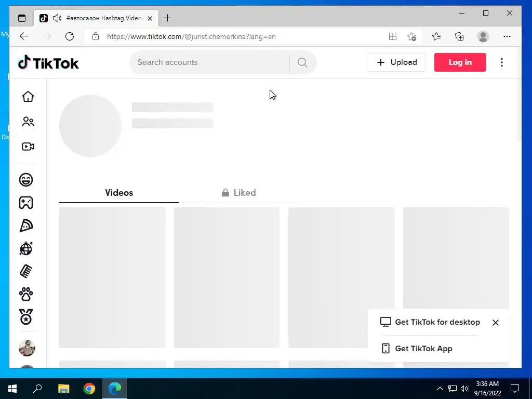The width and height of the screenshot is (532, 399).
Task: Select the gaming controller category icon
Action: coord(26,203)
